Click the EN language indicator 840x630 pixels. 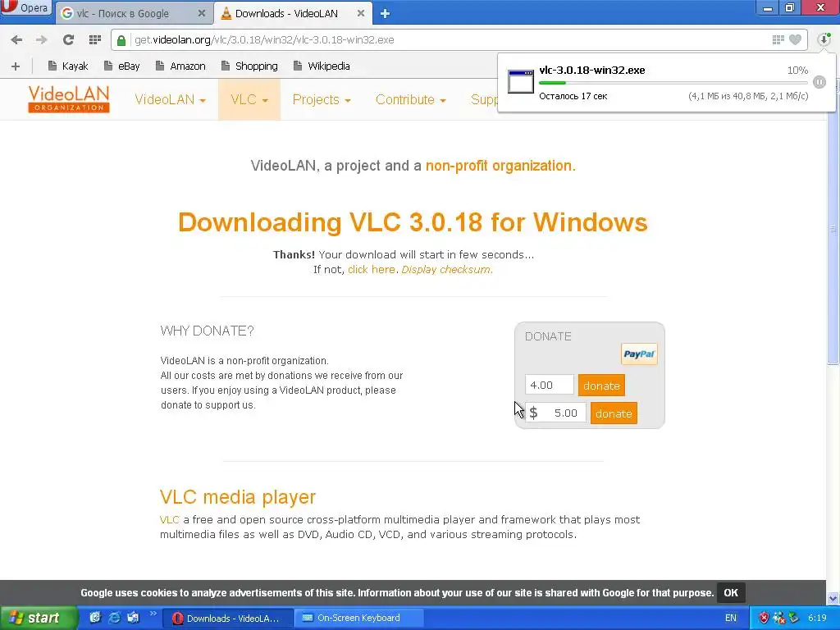731,618
